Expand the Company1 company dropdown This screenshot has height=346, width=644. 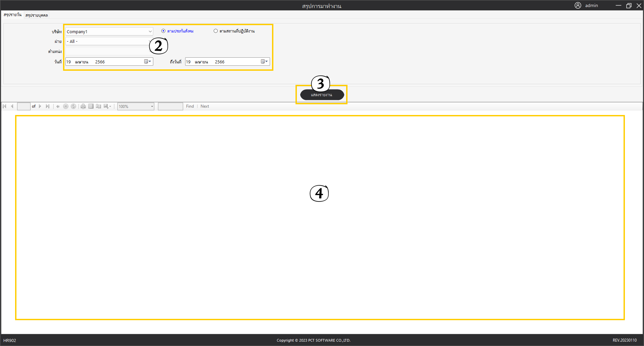150,32
